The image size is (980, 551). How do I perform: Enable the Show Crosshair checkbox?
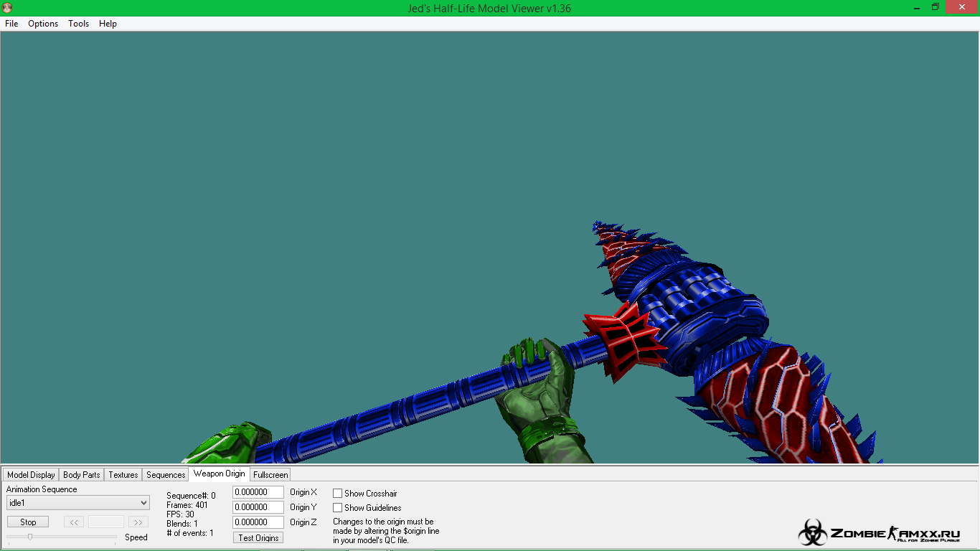pos(337,494)
